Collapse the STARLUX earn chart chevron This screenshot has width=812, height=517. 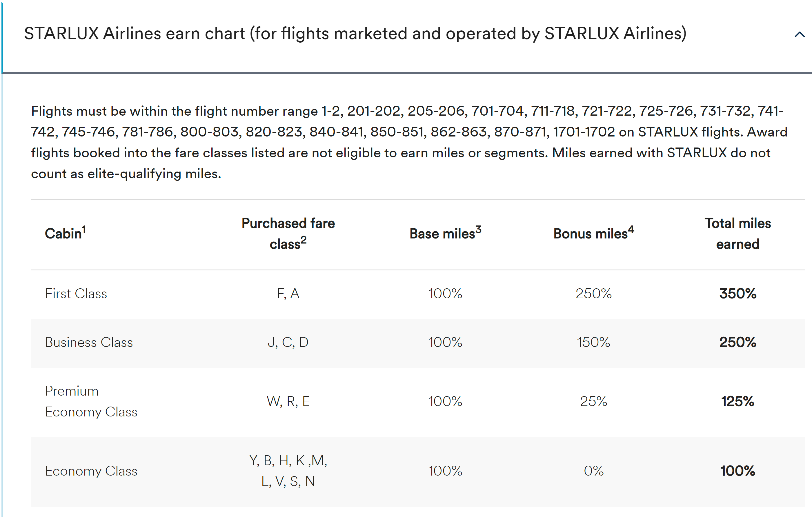799,34
